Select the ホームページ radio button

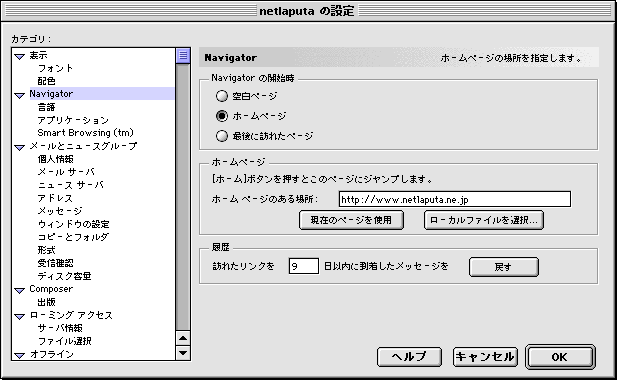[222, 116]
